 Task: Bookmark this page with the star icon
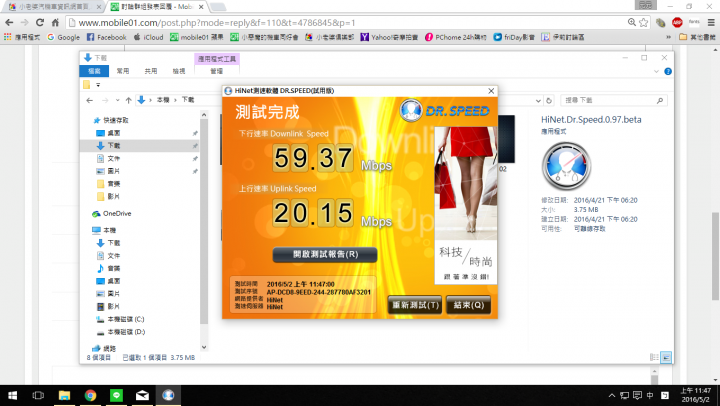pyautogui.click(x=644, y=23)
